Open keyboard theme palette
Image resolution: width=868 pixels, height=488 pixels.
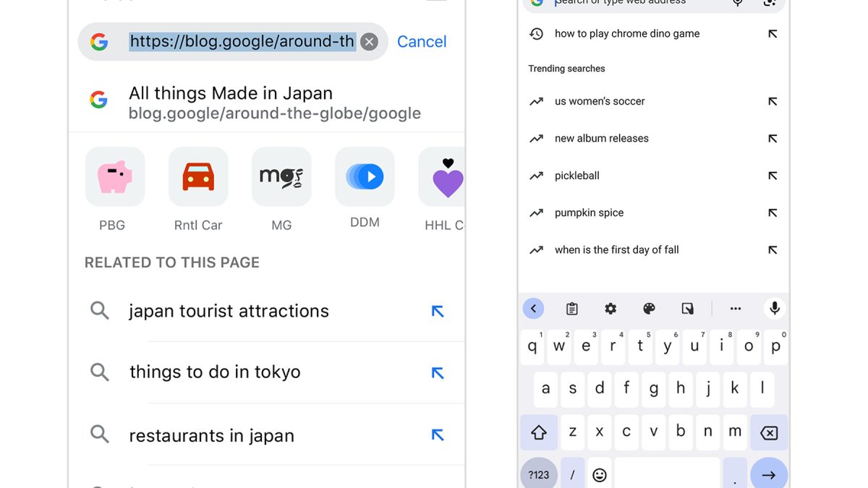click(649, 309)
